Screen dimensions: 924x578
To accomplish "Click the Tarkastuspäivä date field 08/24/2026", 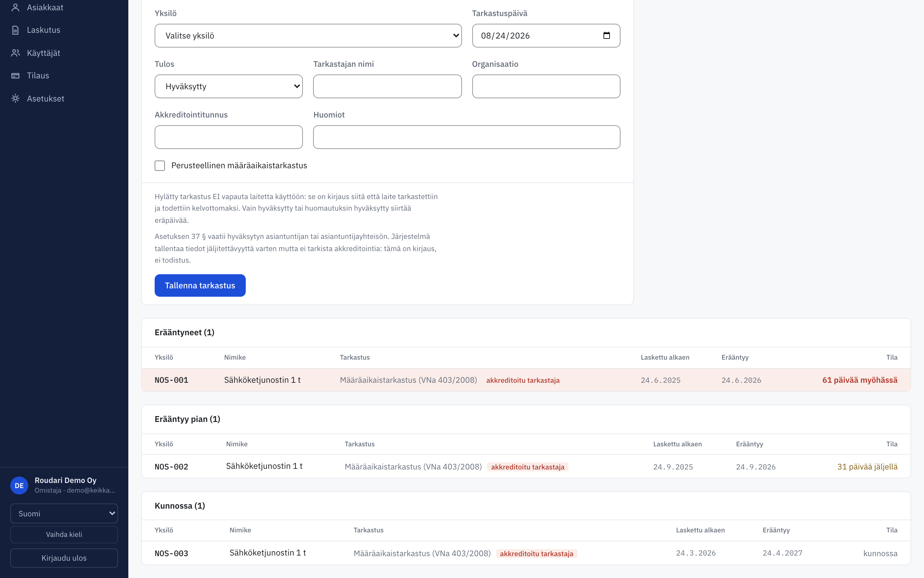I will click(x=546, y=36).
